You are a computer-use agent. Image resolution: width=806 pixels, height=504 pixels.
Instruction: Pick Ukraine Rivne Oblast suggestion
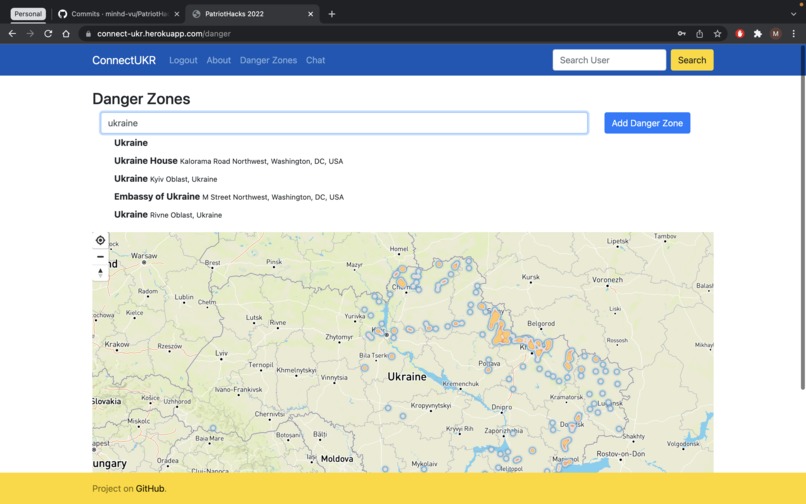click(x=168, y=215)
